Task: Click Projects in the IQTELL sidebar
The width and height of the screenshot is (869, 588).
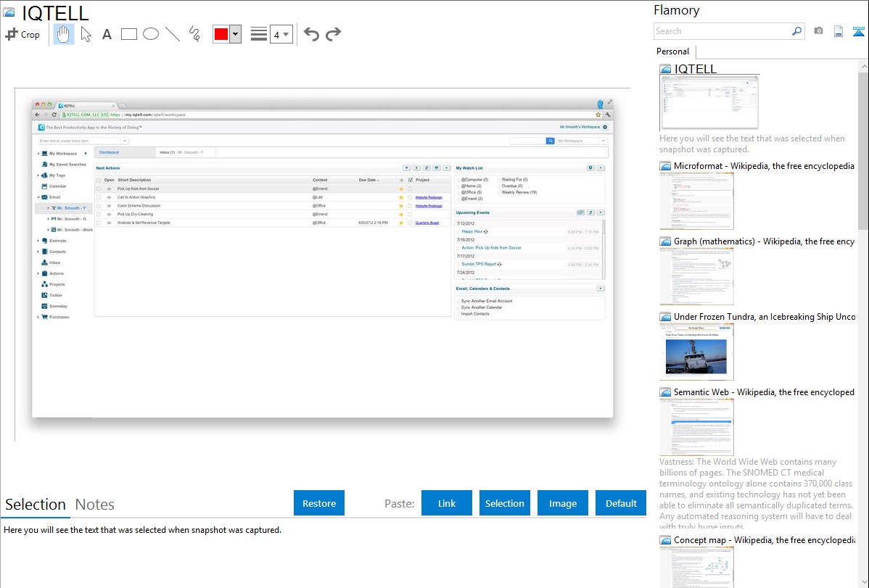Action: (x=53, y=284)
